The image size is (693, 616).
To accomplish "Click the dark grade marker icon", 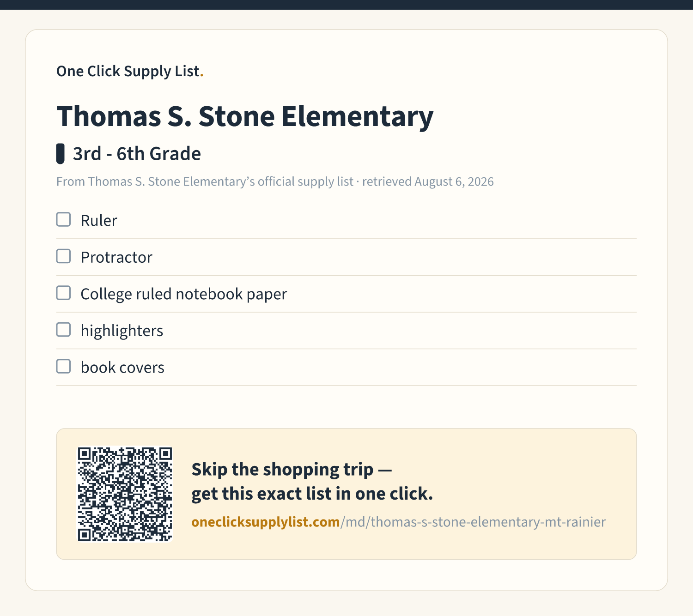I will coord(60,154).
